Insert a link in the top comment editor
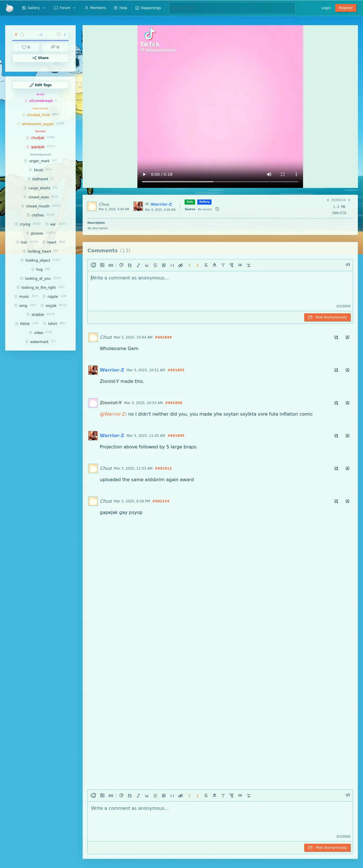This screenshot has width=363, height=868. coord(111,265)
